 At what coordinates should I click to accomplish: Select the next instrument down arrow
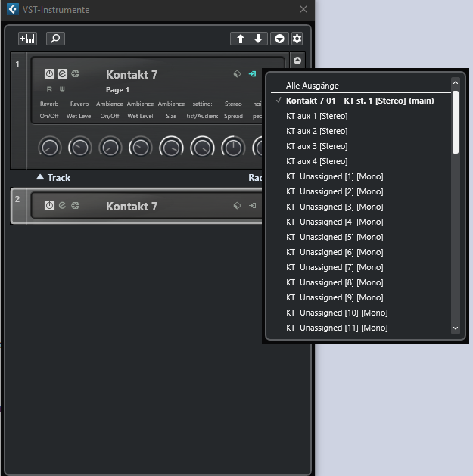tap(258, 39)
